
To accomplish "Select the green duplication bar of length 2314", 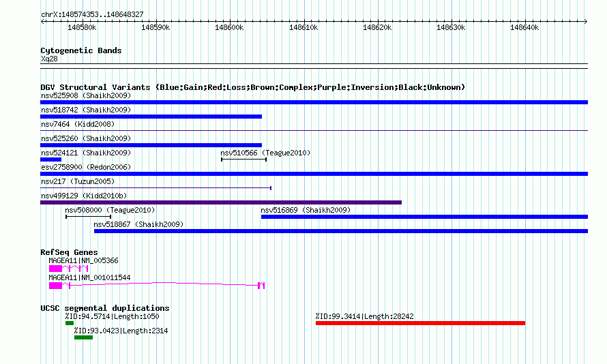I will tap(84, 337).
